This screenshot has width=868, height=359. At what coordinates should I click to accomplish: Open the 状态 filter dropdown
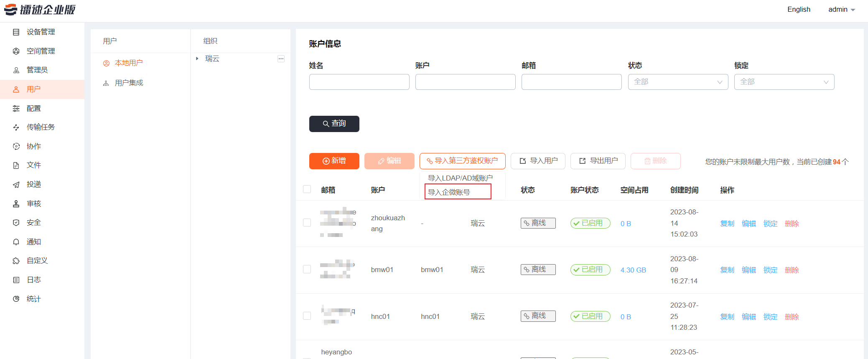[x=677, y=82]
